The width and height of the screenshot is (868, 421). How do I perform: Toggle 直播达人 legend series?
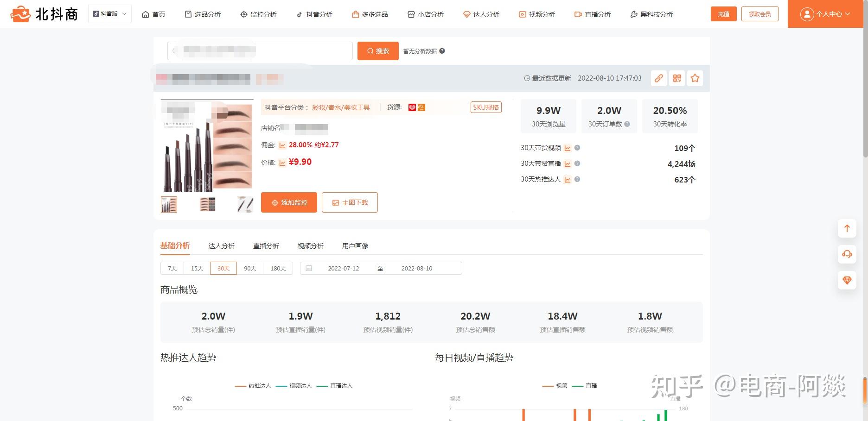pos(334,386)
